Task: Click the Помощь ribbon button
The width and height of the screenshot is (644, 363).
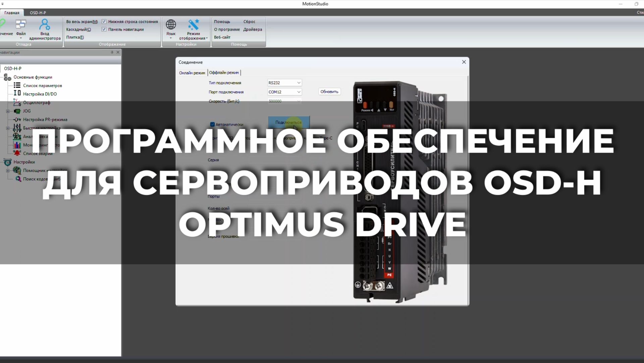Action: click(x=222, y=21)
